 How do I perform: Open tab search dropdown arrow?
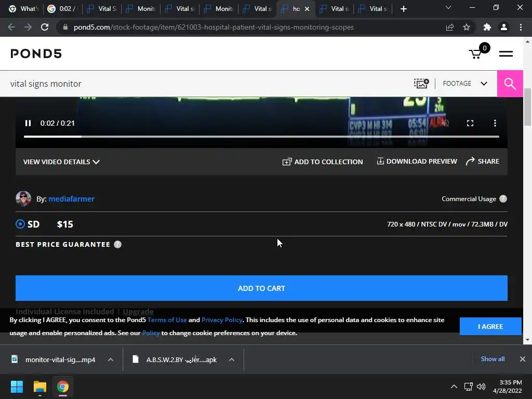point(448,7)
